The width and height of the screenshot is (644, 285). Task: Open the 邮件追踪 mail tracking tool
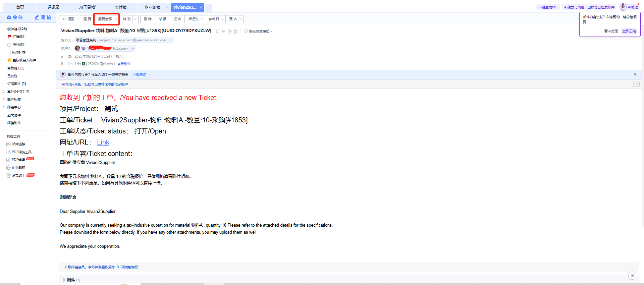(18, 144)
